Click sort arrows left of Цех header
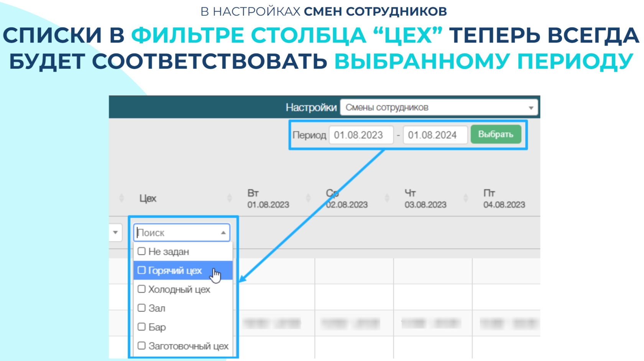644x361 pixels. [122, 198]
